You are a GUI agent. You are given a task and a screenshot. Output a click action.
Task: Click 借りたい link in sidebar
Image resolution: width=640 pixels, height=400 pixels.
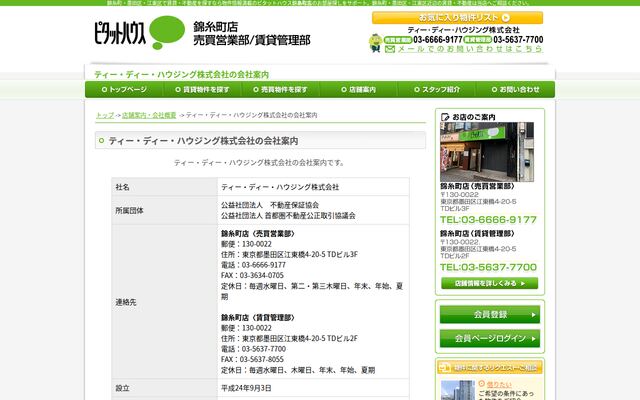click(x=499, y=384)
